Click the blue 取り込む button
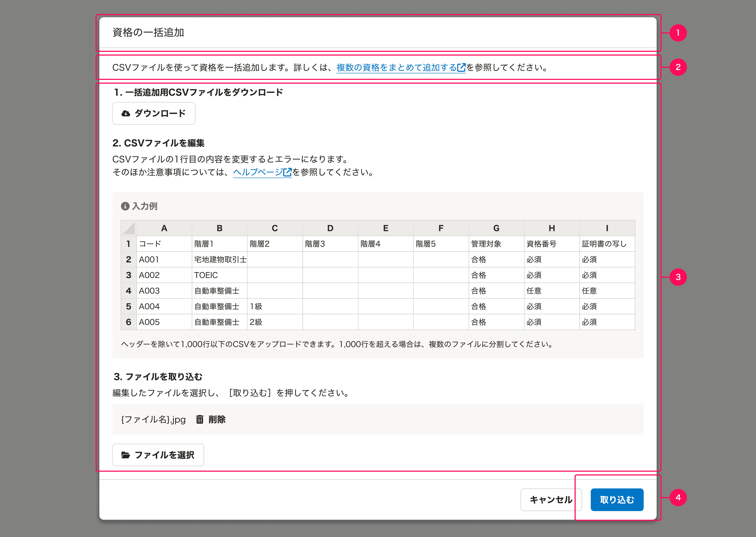 tap(617, 500)
